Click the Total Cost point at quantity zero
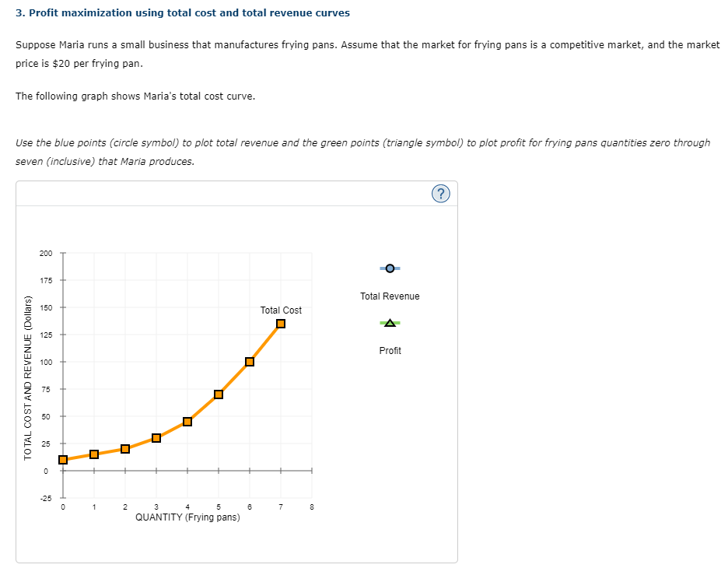Viewport: 728px width, 582px height. point(63,459)
